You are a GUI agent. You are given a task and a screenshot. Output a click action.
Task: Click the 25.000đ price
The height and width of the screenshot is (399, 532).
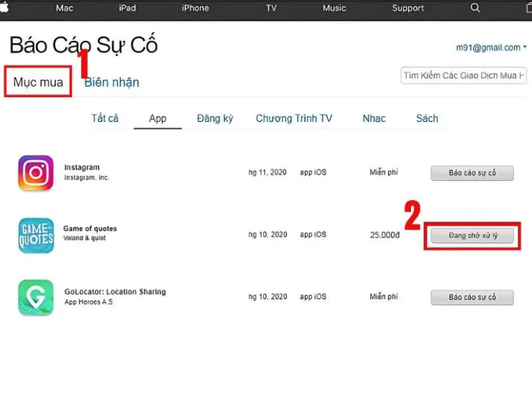384,235
